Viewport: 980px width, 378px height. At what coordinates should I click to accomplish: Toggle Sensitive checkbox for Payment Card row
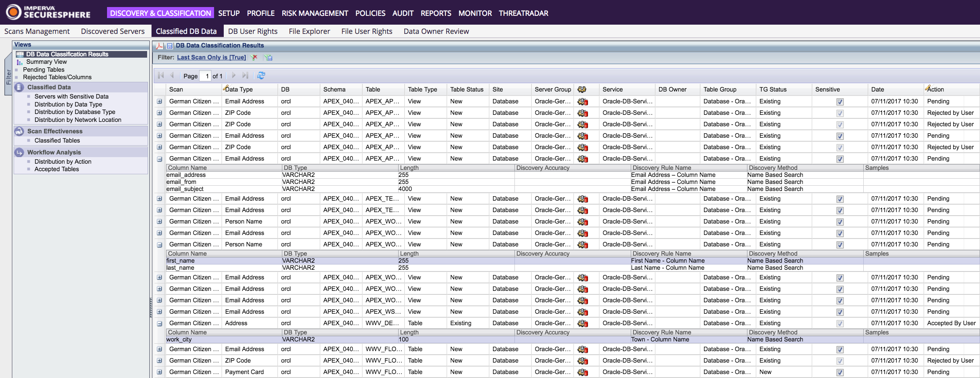pyautogui.click(x=840, y=372)
